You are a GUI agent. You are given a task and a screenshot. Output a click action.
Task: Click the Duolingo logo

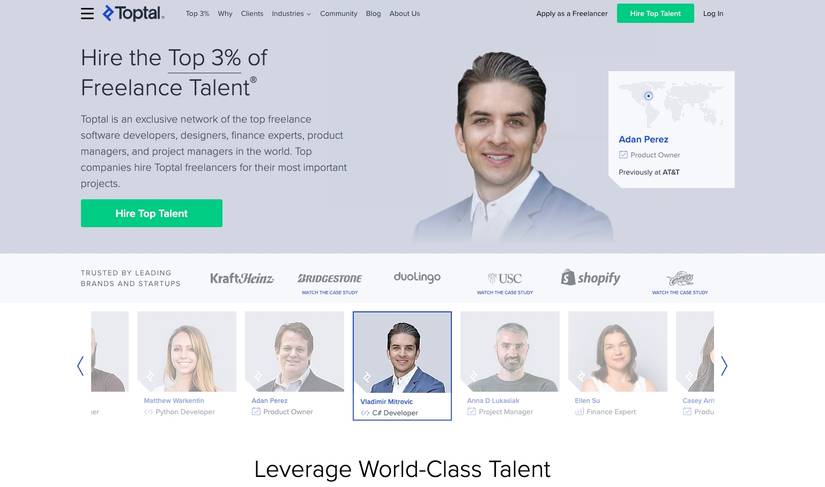pos(417,277)
